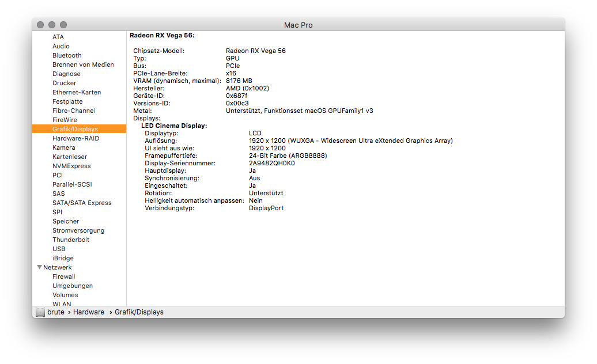The image size is (597, 364).
Task: Open Kamera in the sidebar
Action: click(x=64, y=147)
